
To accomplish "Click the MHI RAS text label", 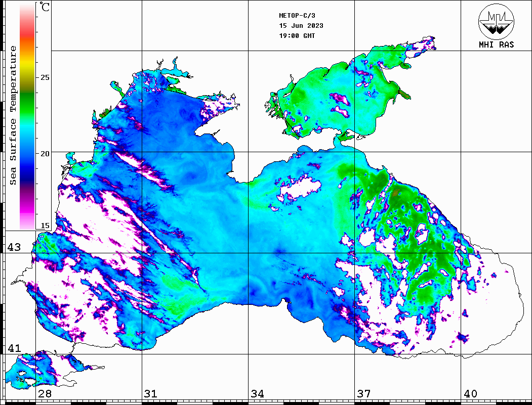I will (x=496, y=44).
